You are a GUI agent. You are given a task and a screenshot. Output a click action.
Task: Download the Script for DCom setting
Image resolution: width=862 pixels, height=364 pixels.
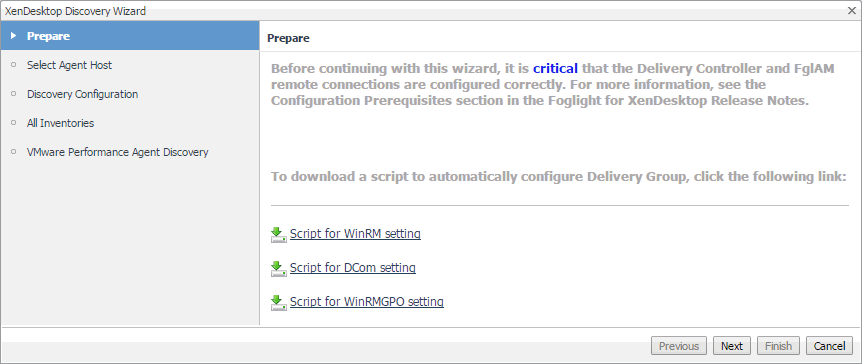[352, 268]
